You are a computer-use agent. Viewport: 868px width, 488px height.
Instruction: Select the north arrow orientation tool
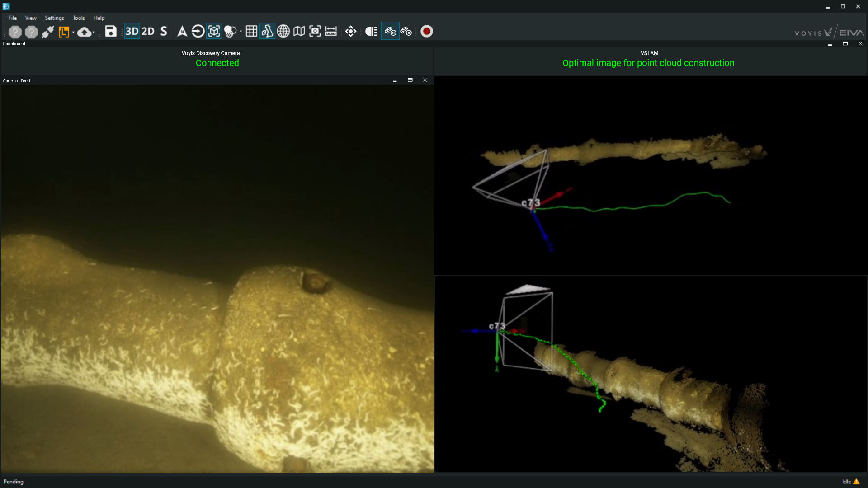tap(181, 31)
